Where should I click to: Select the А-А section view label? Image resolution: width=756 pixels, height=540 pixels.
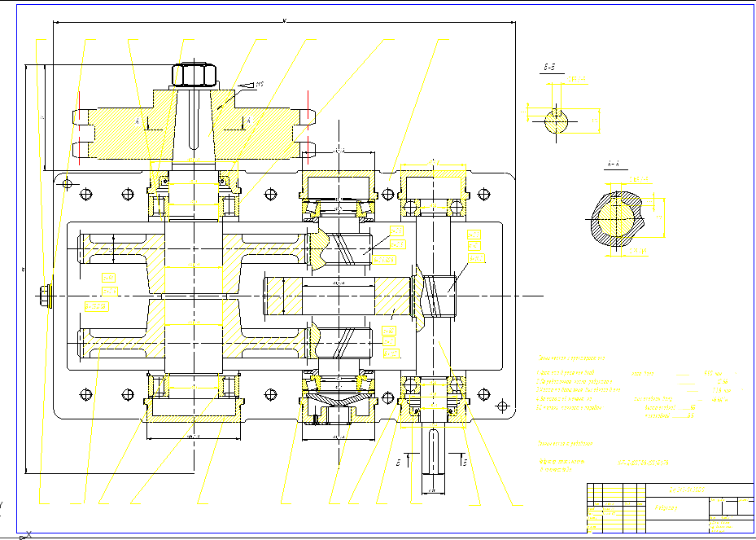tap(613, 165)
